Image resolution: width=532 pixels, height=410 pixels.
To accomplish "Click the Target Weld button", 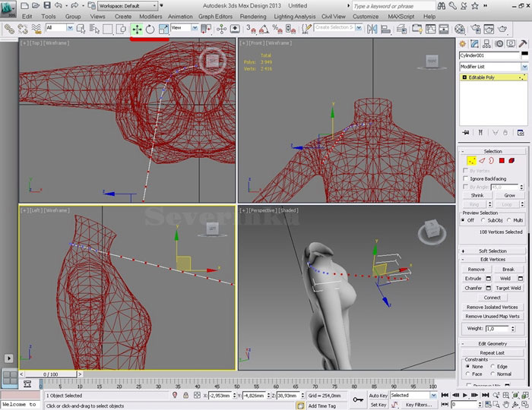I will (508, 288).
